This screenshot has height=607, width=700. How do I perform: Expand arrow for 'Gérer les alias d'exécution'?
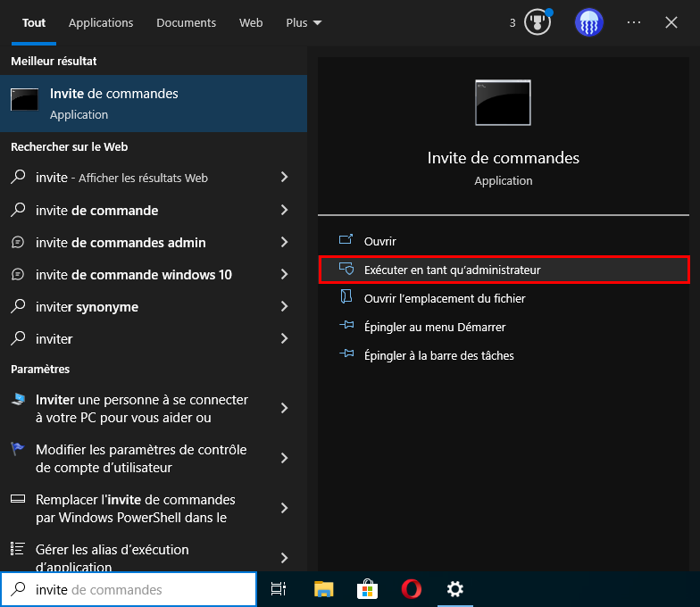[x=284, y=558]
